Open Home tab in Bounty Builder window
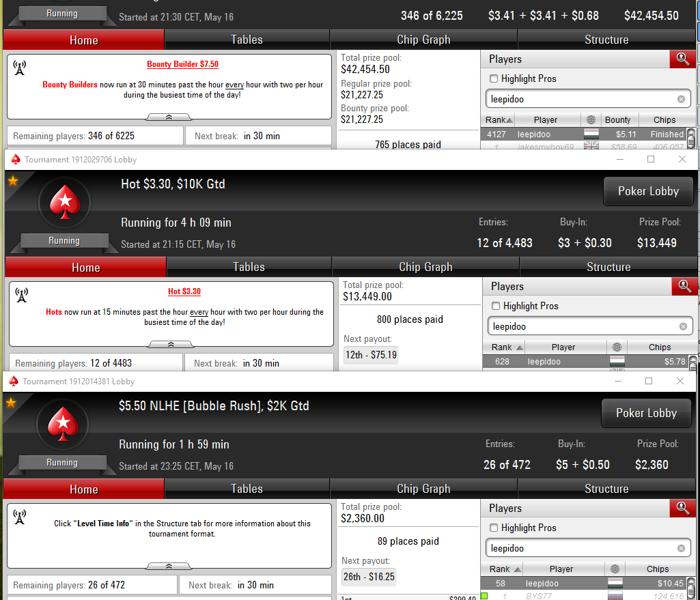Image resolution: width=700 pixels, height=600 pixels. [x=83, y=40]
